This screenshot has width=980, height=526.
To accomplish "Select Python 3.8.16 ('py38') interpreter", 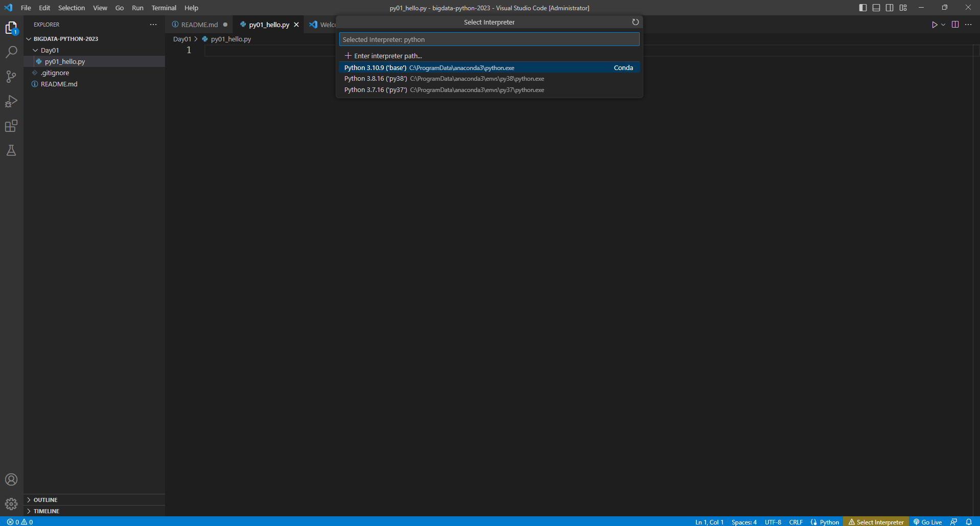I will pyautogui.click(x=489, y=79).
